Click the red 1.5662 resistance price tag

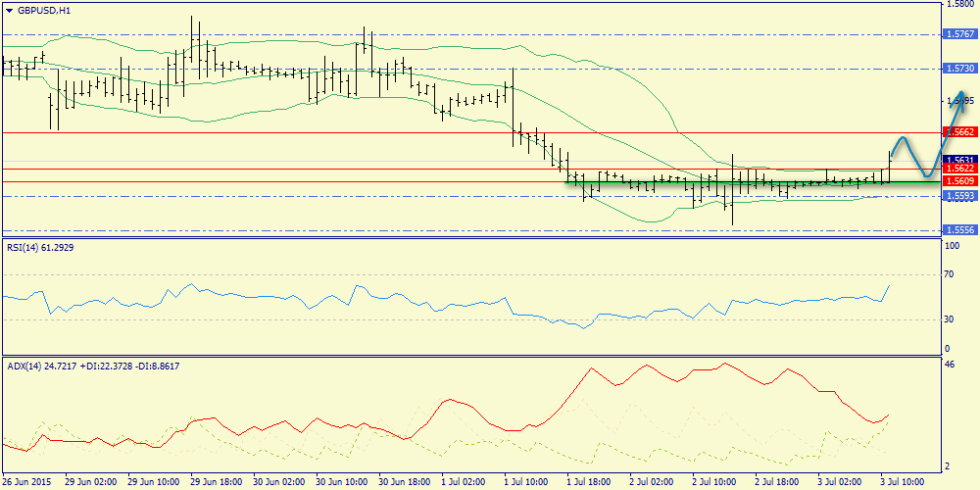click(959, 131)
